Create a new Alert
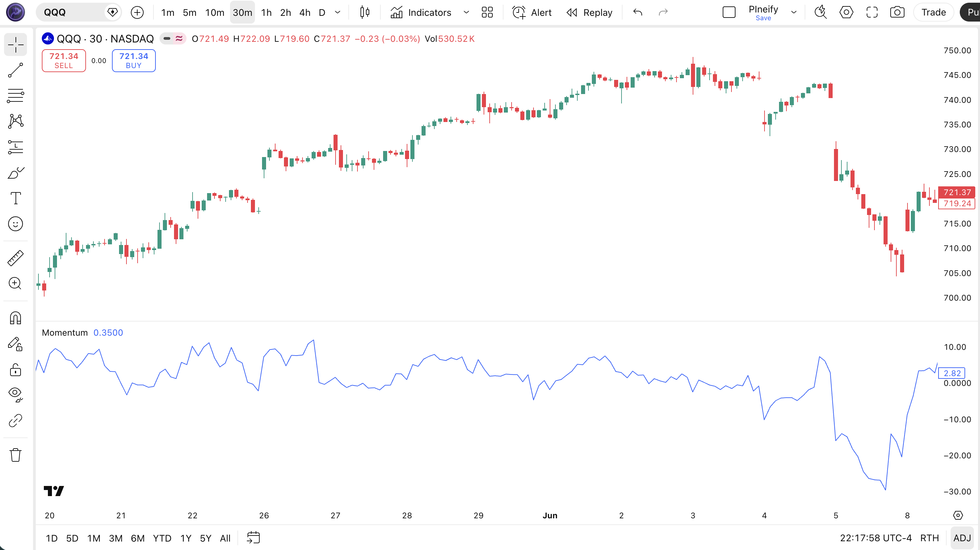The image size is (980, 550). [531, 12]
